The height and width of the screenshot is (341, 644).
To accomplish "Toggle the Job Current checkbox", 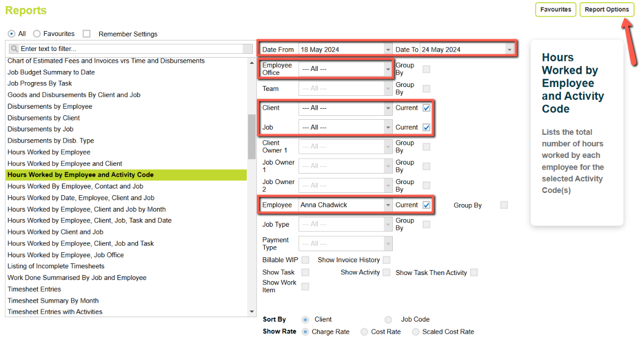I will coord(427,128).
